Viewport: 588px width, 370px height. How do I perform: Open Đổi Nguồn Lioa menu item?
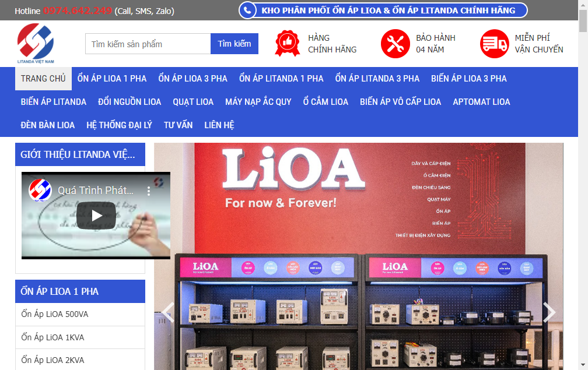129,102
